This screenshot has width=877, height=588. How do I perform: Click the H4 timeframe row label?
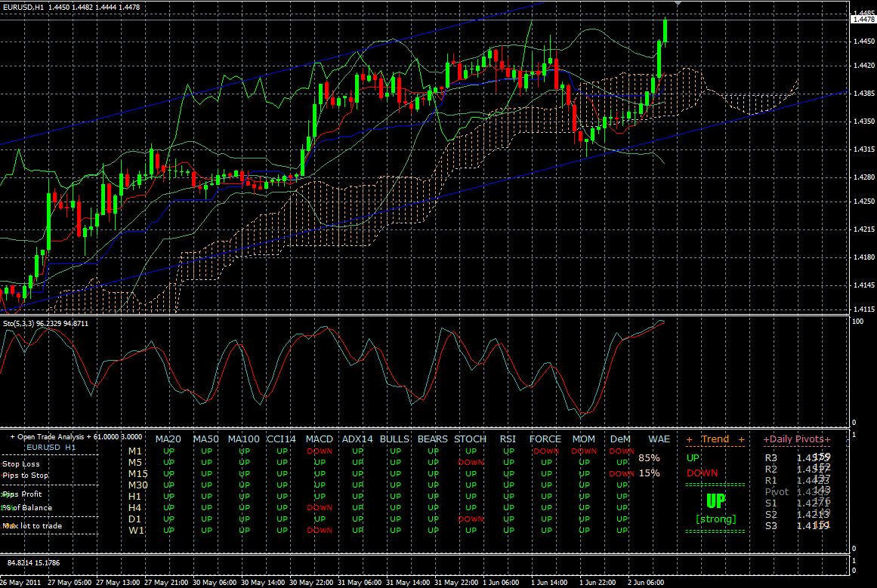tap(134, 507)
